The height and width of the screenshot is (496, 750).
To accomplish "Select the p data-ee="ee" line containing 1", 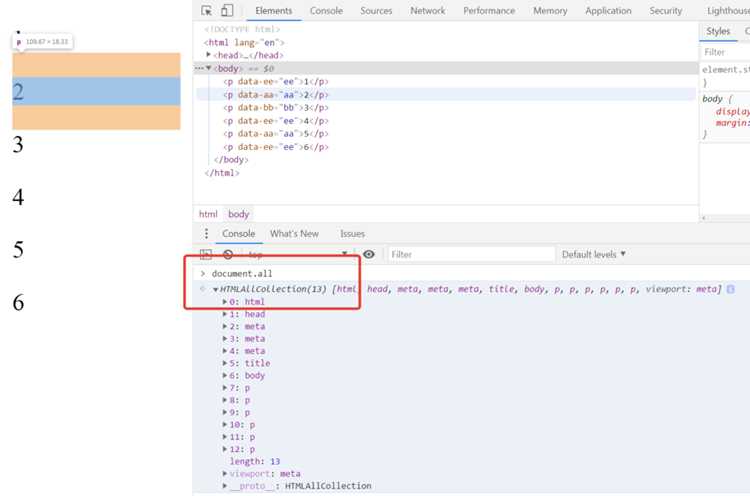I will [x=276, y=82].
